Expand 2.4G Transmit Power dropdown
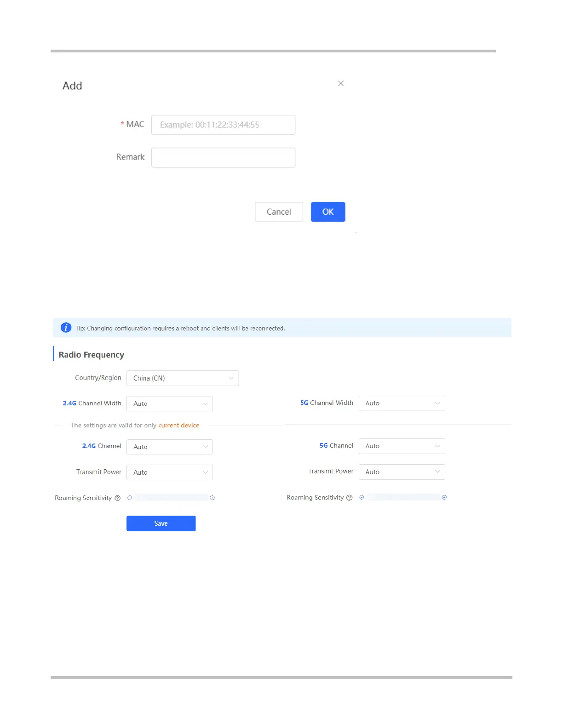The image size is (563, 728). (170, 472)
